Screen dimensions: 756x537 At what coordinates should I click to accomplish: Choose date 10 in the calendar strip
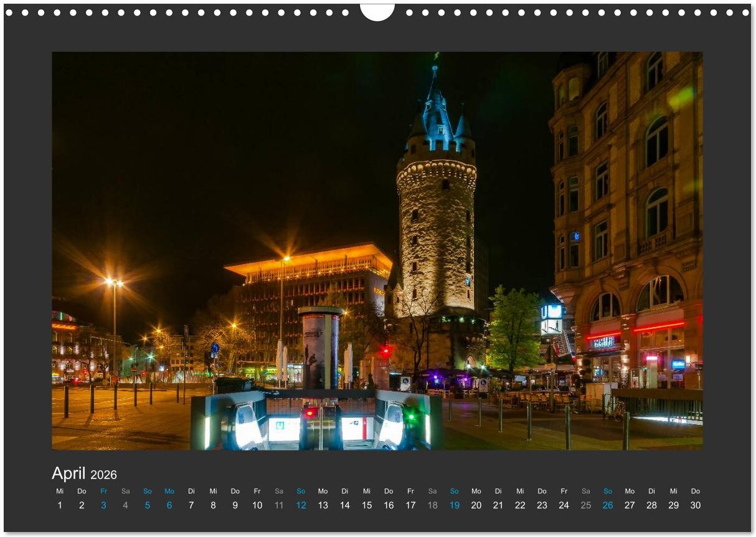257,505
